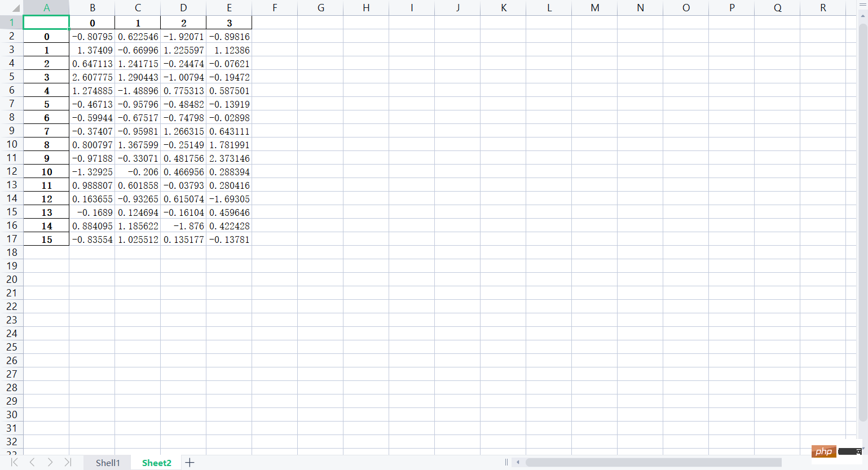Select row 1 header
Viewport: 868px width, 470px height.
(x=12, y=23)
